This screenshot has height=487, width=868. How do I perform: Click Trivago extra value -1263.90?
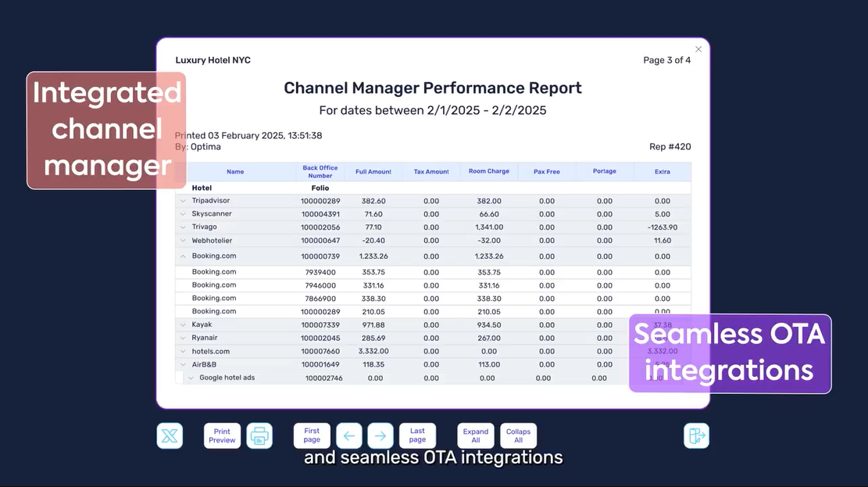tap(662, 227)
